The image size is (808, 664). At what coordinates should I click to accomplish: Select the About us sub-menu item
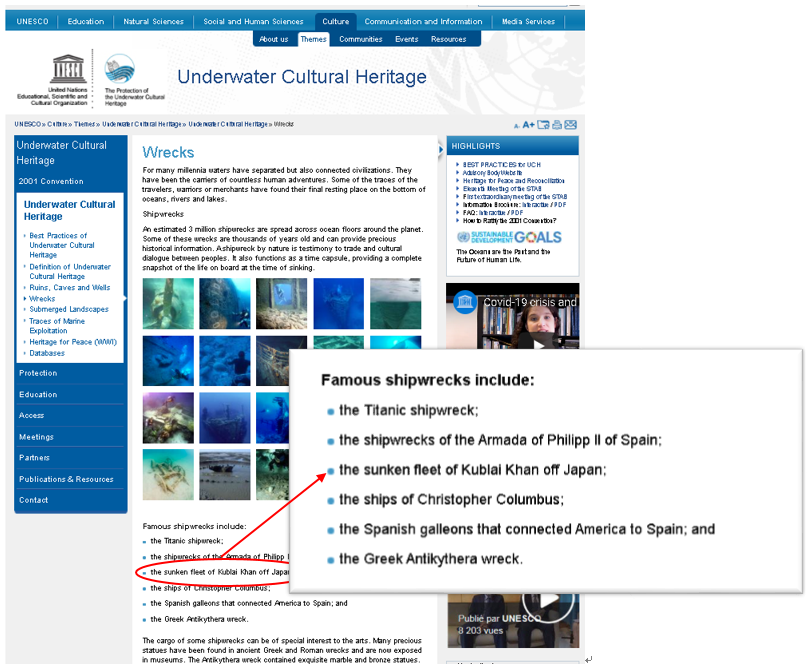click(x=274, y=39)
